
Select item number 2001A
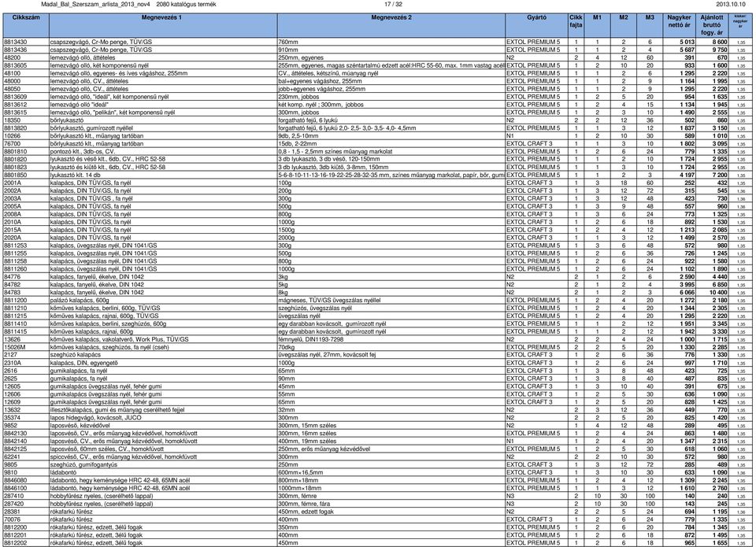13,183
